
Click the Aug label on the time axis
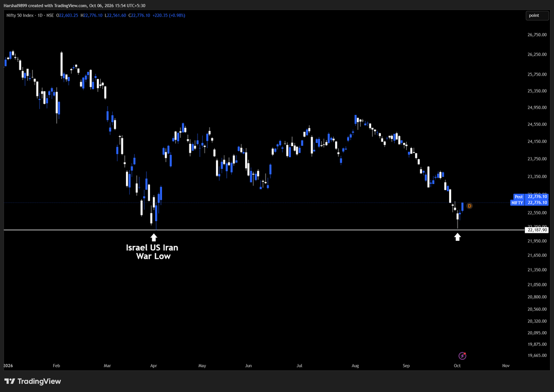click(x=355, y=366)
